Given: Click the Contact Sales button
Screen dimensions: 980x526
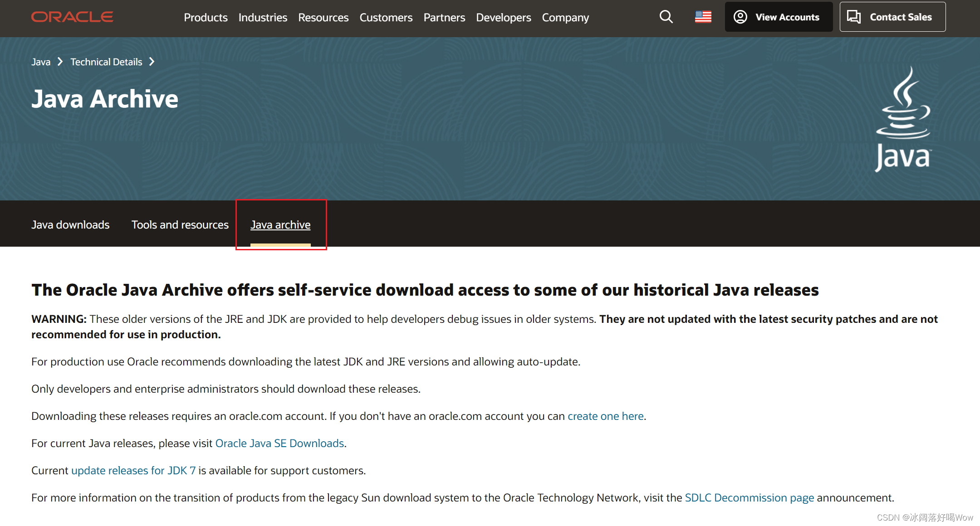Looking at the screenshot, I should coord(892,17).
